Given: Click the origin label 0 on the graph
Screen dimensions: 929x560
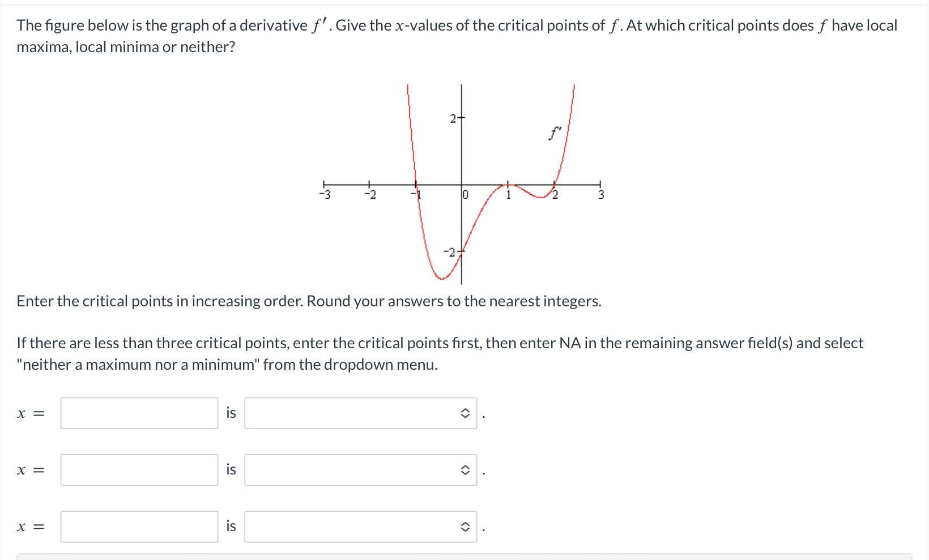Looking at the screenshot, I should (x=464, y=195).
